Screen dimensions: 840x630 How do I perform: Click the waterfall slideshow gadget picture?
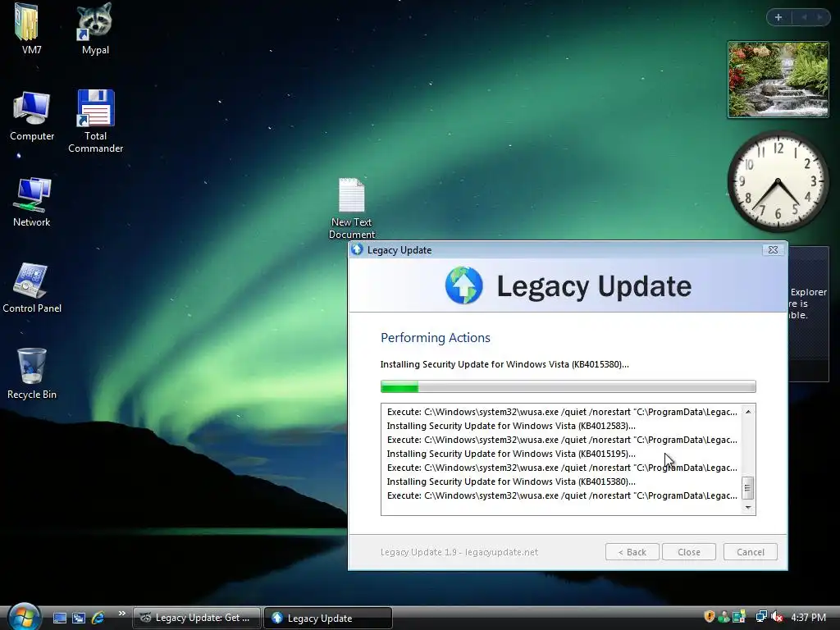(778, 80)
